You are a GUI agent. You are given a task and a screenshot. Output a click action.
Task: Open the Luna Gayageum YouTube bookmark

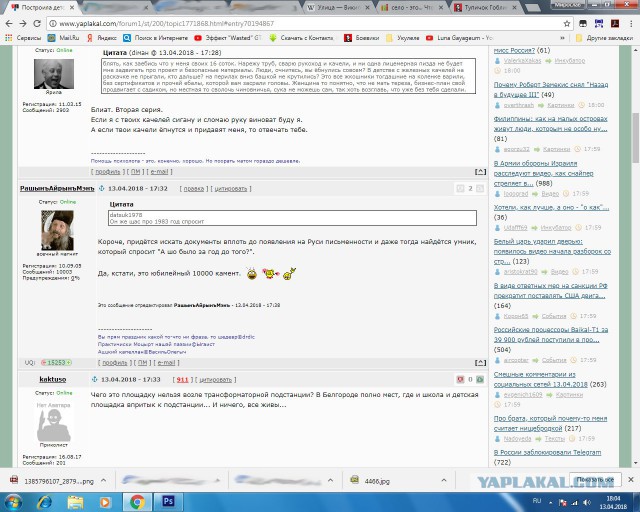pyautogui.click(x=459, y=38)
